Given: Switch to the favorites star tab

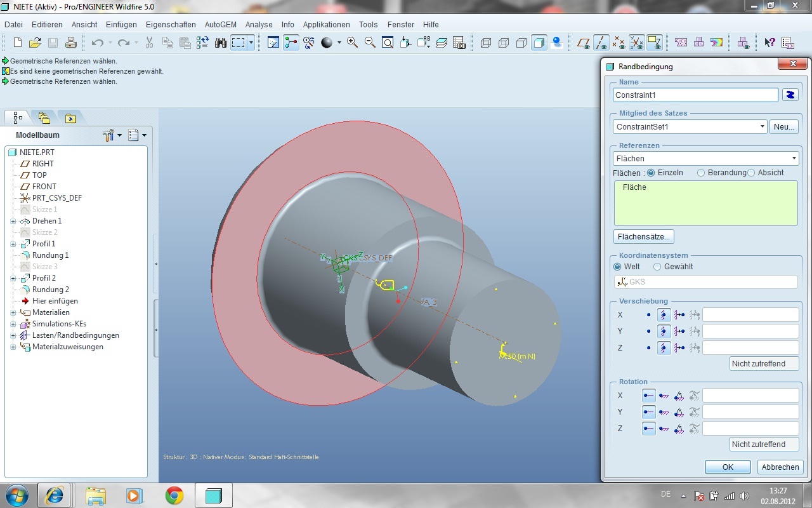Looking at the screenshot, I should (x=70, y=117).
